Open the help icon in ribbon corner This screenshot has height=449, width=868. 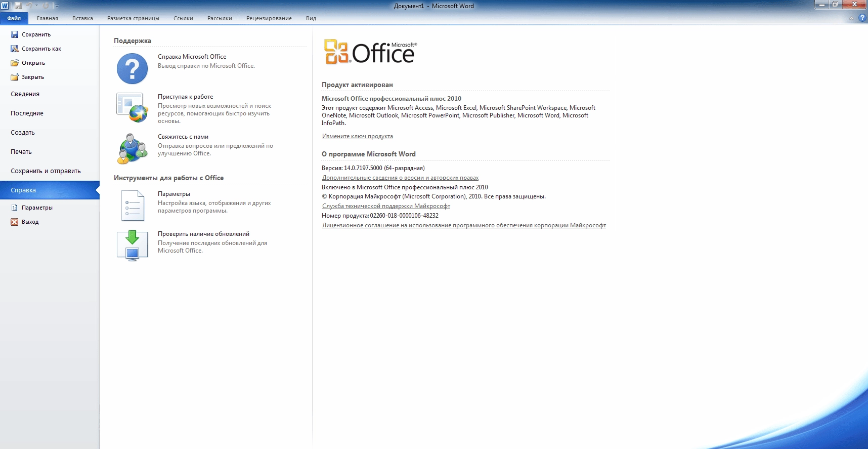click(862, 18)
